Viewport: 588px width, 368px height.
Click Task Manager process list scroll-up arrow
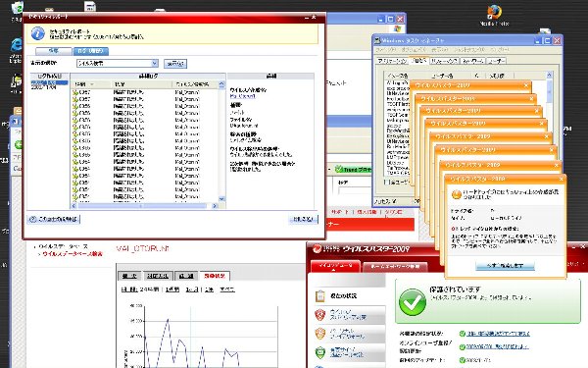point(549,76)
